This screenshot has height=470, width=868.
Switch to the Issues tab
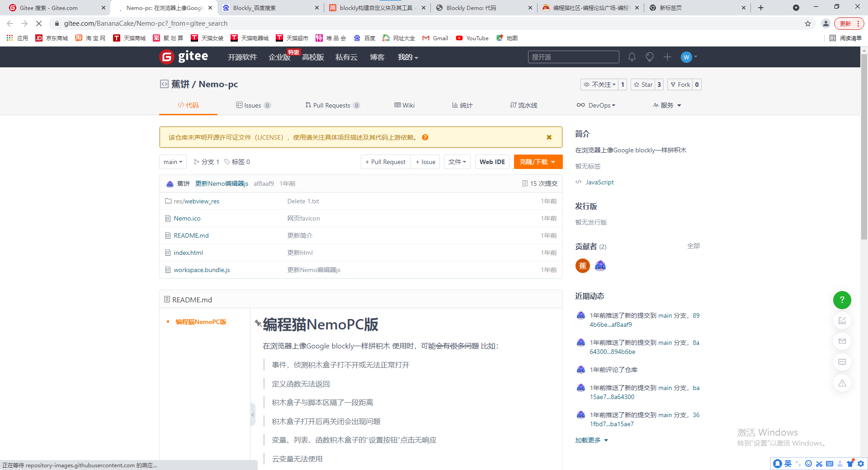click(x=253, y=105)
